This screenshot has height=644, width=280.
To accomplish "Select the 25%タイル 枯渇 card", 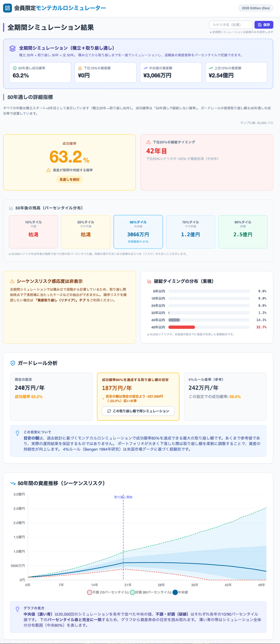I will 86,232.
